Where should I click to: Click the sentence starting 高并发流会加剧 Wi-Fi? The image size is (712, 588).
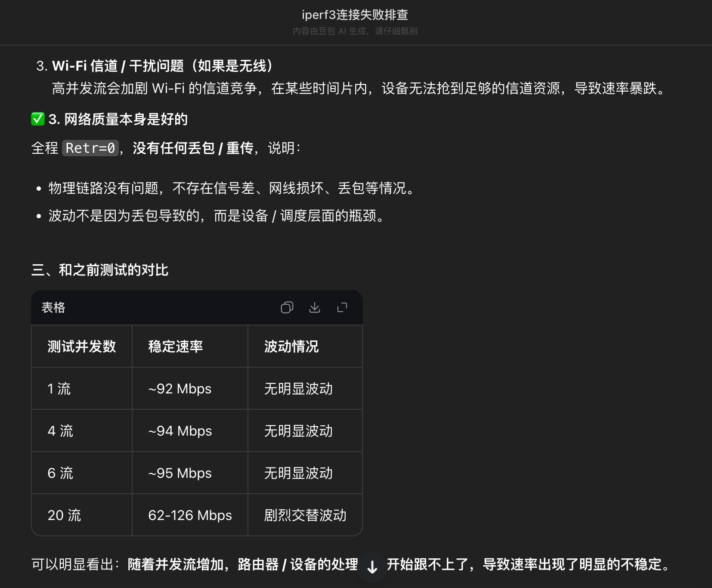coord(360,88)
